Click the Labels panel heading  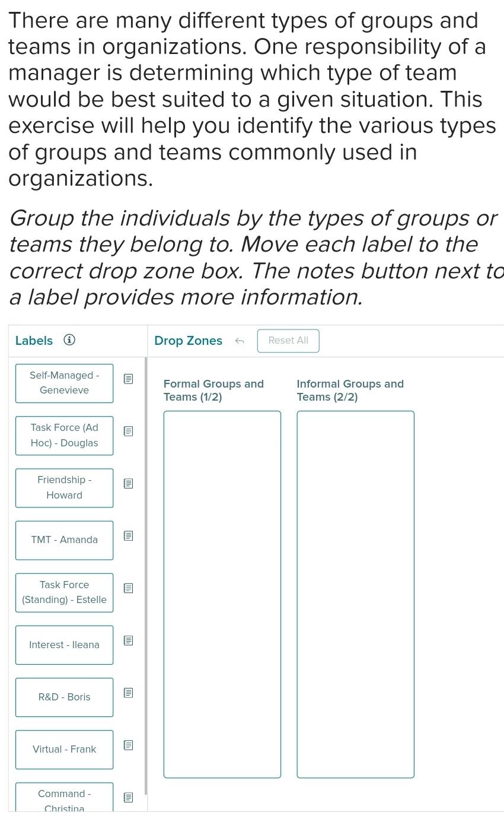tap(34, 341)
